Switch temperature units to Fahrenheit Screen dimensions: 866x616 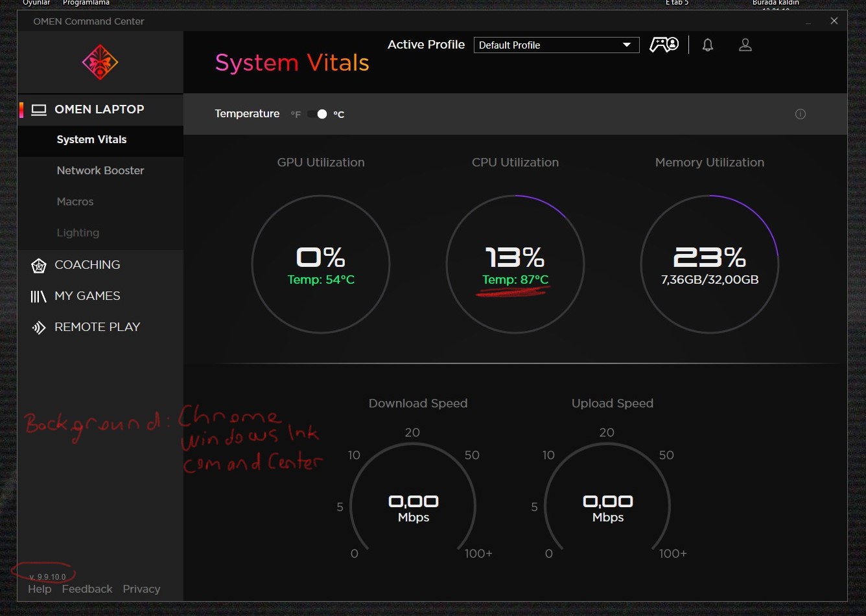click(296, 114)
